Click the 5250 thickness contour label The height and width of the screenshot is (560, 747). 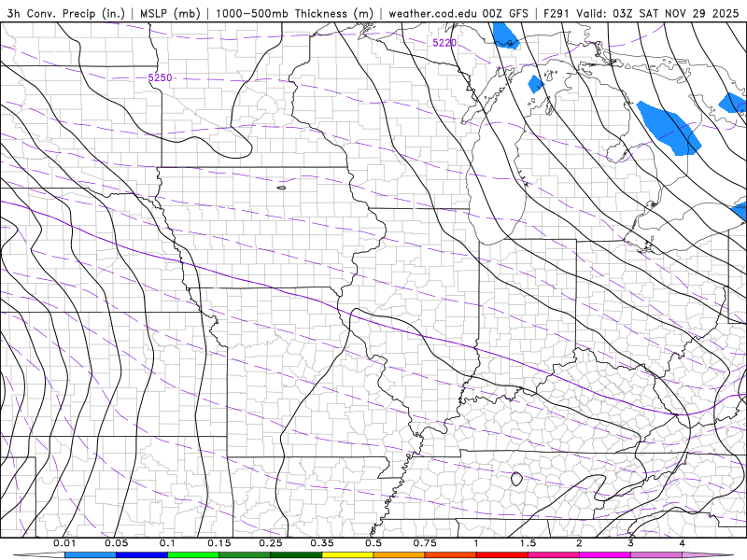pyautogui.click(x=160, y=77)
